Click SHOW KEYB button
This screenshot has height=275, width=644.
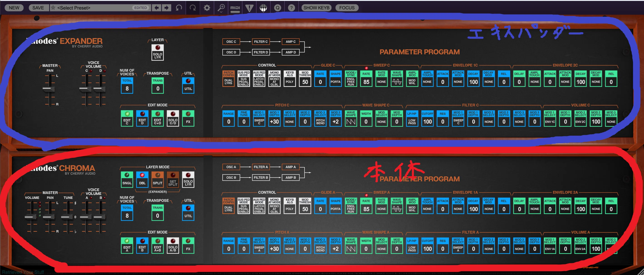pos(316,8)
